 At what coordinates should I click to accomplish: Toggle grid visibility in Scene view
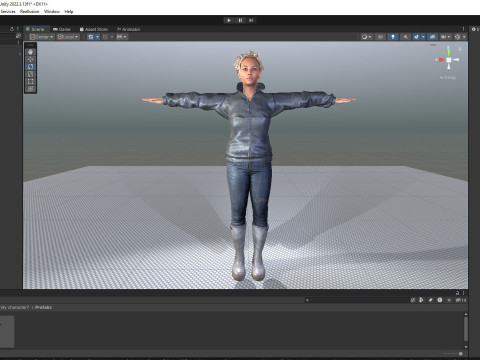(x=91, y=37)
